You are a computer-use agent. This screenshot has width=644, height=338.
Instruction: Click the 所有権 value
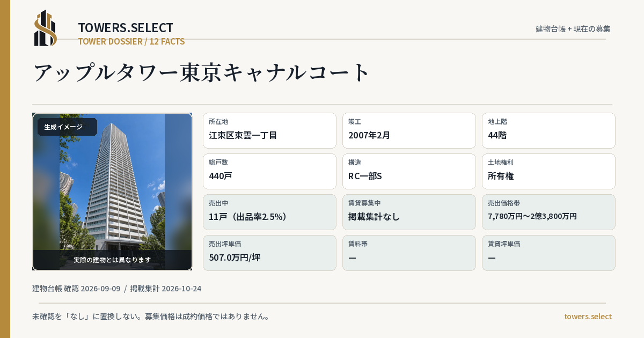[501, 176]
